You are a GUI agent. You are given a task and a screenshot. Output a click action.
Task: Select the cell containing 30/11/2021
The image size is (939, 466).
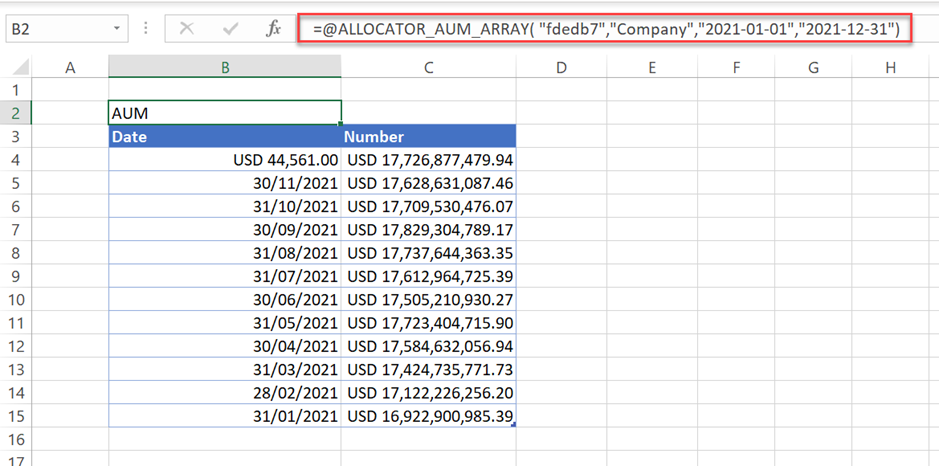pos(224,183)
